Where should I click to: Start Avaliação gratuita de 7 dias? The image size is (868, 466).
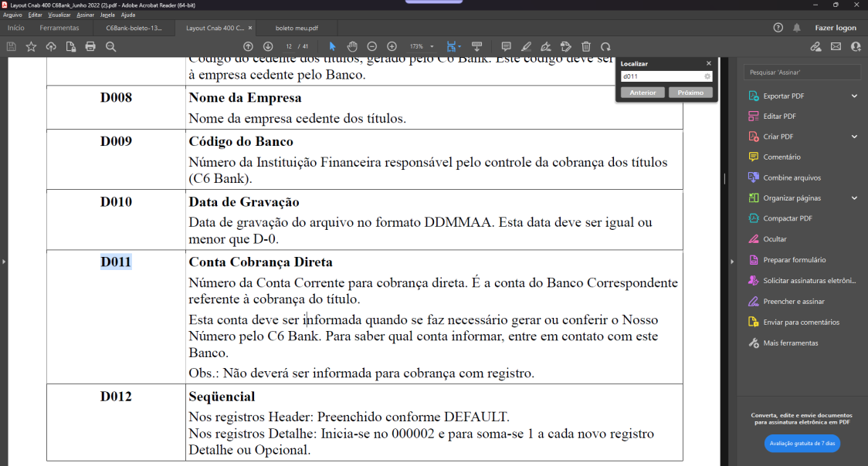802,444
